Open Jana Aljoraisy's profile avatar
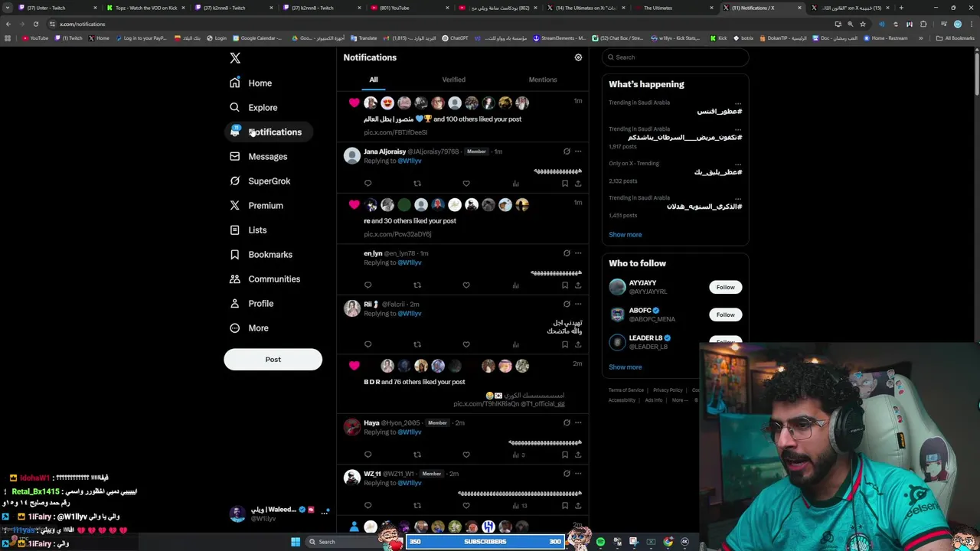This screenshot has width=980, height=551. pos(352,156)
